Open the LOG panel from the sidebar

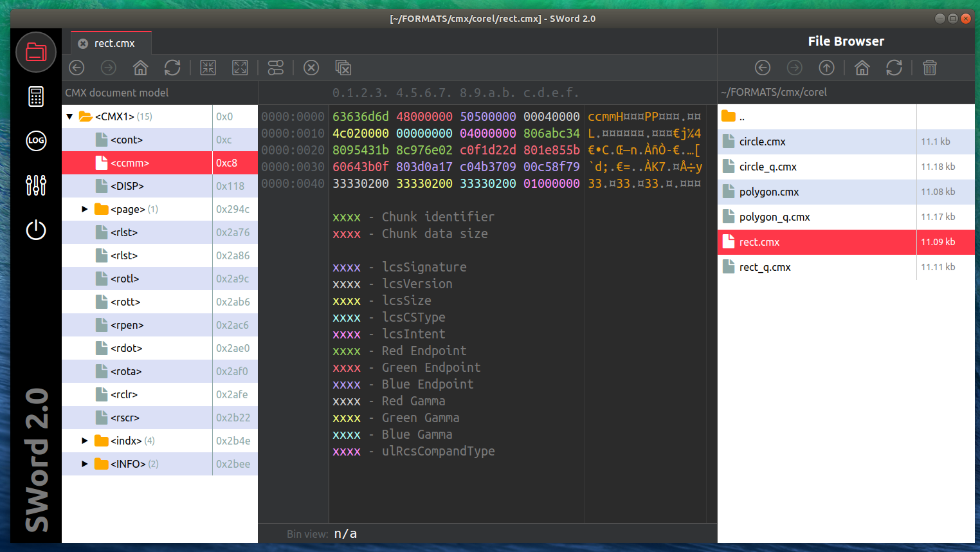click(x=36, y=141)
